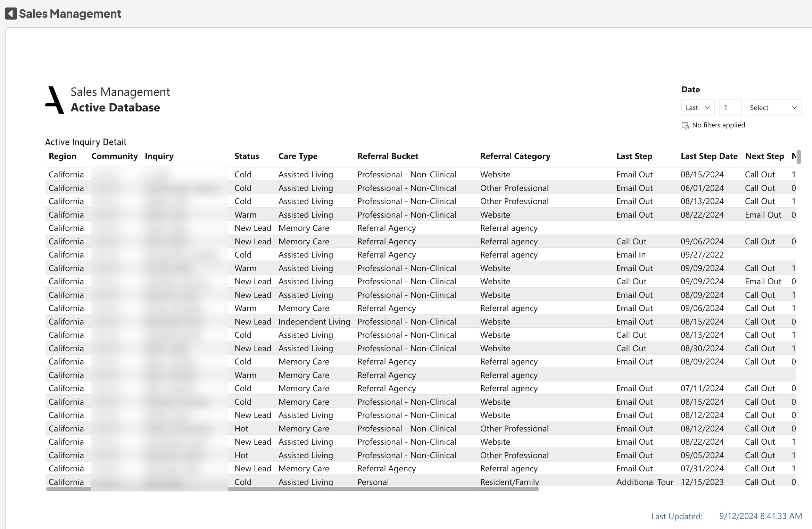812x529 pixels.
Task: Click the Last Step Date column header
Action: click(x=709, y=156)
